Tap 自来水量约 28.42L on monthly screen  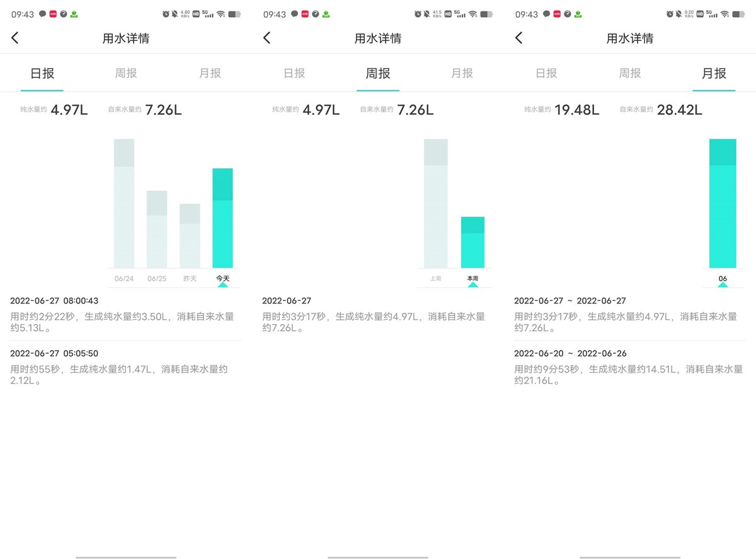pos(661,110)
